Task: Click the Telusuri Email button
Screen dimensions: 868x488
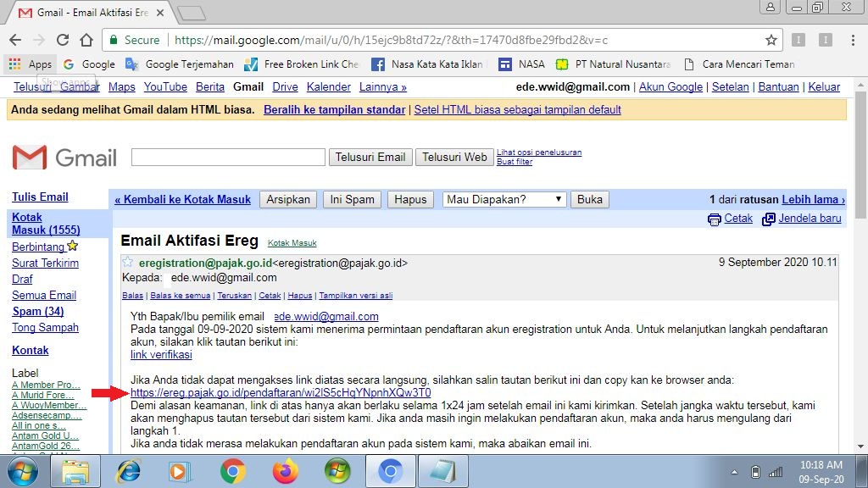Action: [370, 157]
